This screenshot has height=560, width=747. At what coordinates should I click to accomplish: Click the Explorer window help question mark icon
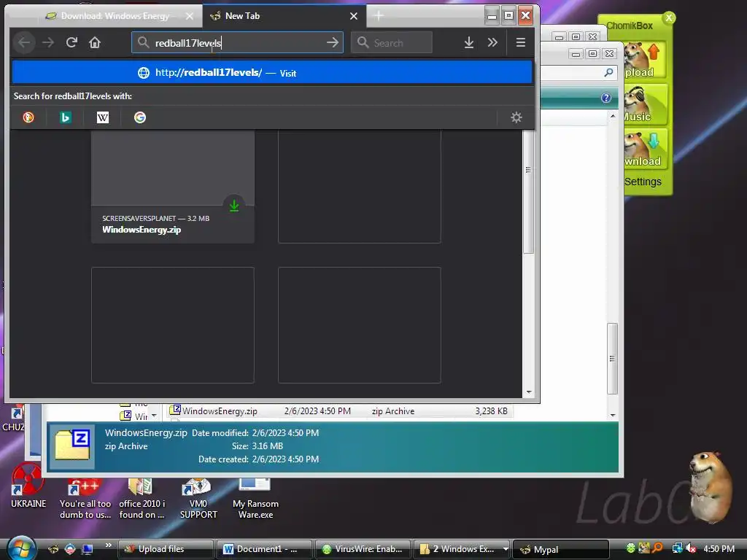605,98
